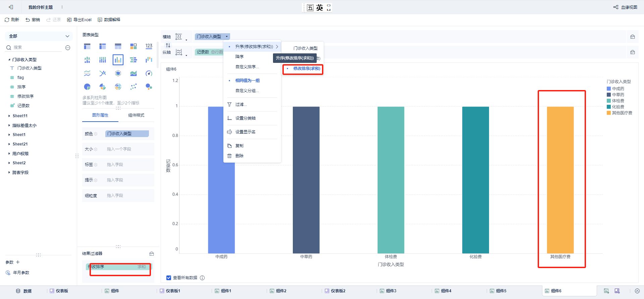Choose 自定义排序... menu item
Viewport: 644px width, 299px height.
[x=252, y=67]
